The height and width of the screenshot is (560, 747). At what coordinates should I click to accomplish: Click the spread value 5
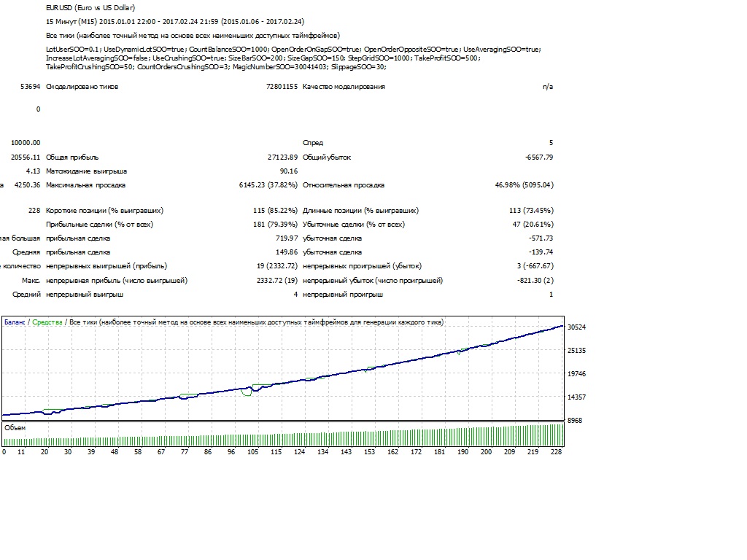551,142
